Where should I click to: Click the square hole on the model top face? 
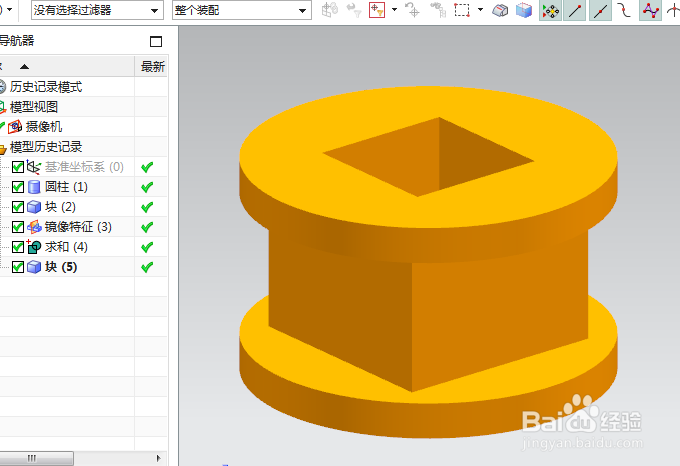[x=428, y=157]
